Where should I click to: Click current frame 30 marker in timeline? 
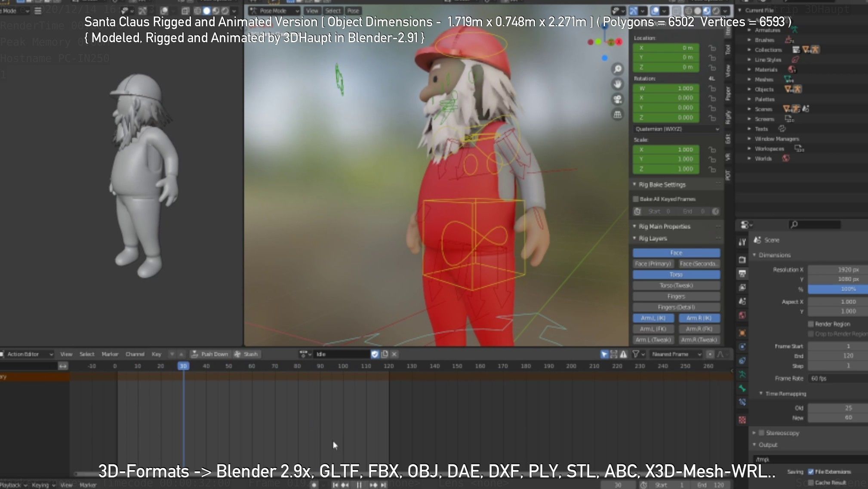[183, 366]
